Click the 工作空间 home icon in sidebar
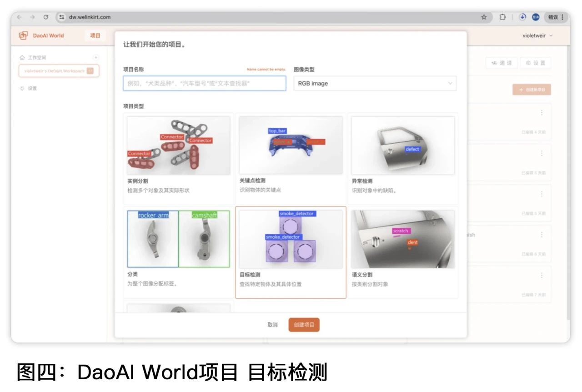Viewport: 582px width, 392px height. pos(22,58)
